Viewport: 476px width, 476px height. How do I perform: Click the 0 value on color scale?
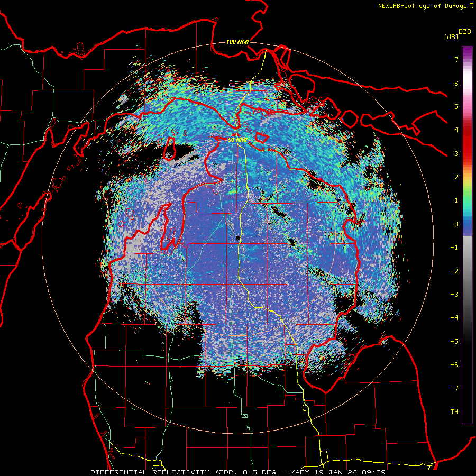(456, 224)
